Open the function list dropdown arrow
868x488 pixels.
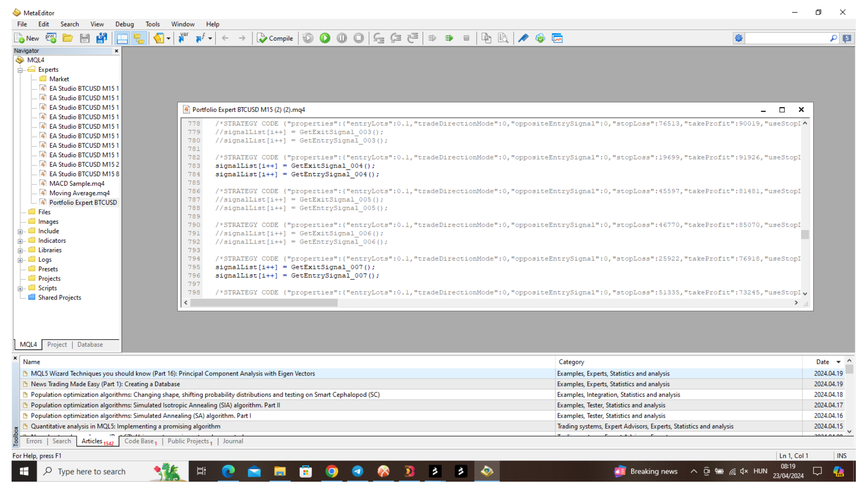tap(210, 38)
